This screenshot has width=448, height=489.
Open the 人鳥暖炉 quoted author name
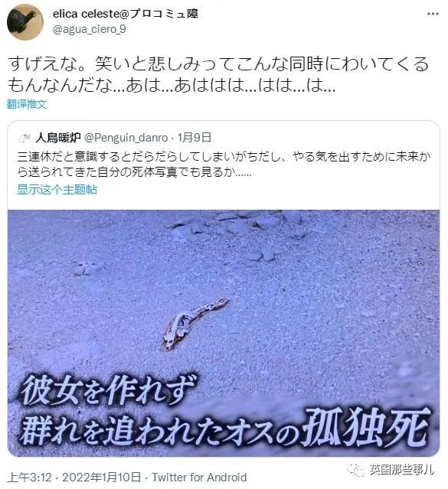click(x=58, y=138)
